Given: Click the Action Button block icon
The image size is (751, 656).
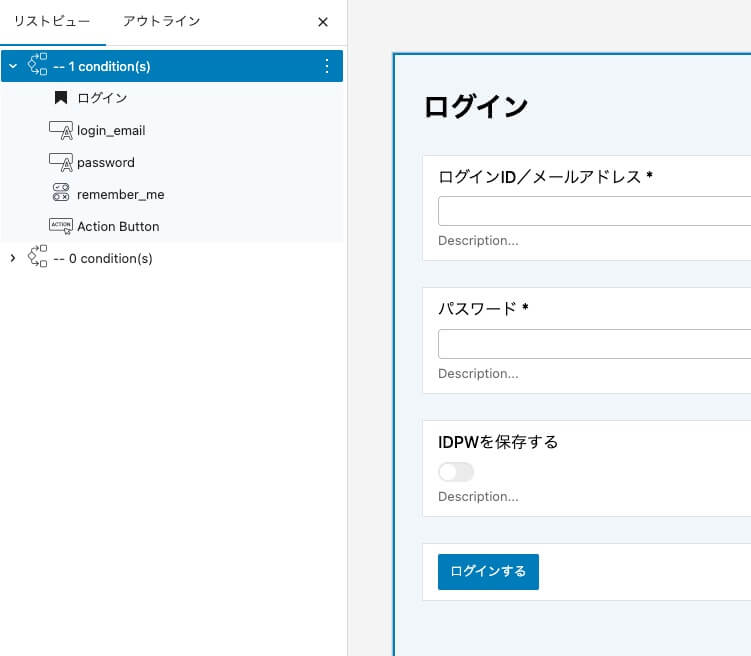Looking at the screenshot, I should [x=61, y=226].
